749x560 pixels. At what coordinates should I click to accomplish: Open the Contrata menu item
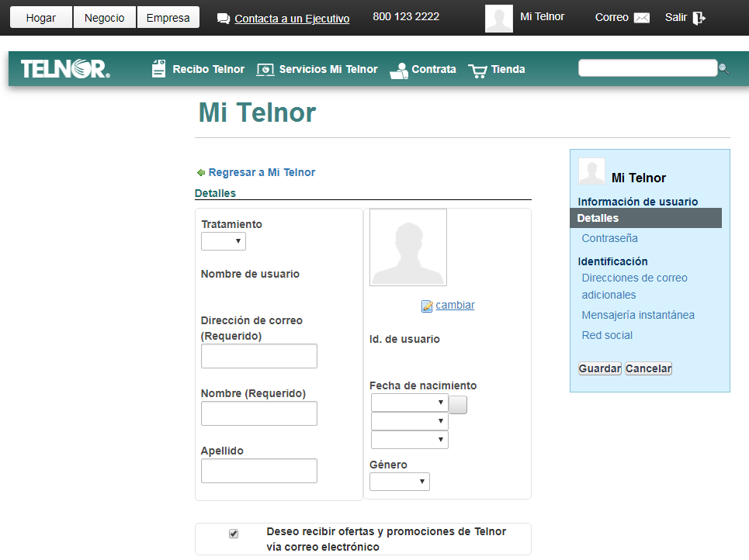(434, 69)
